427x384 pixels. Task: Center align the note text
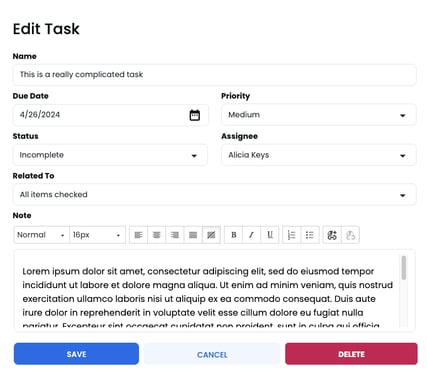point(156,235)
